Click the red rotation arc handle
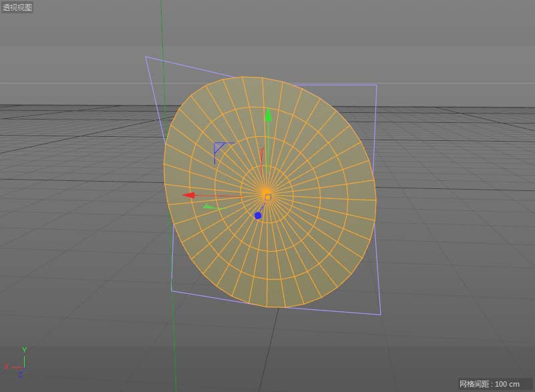The width and height of the screenshot is (535, 392). (x=262, y=160)
